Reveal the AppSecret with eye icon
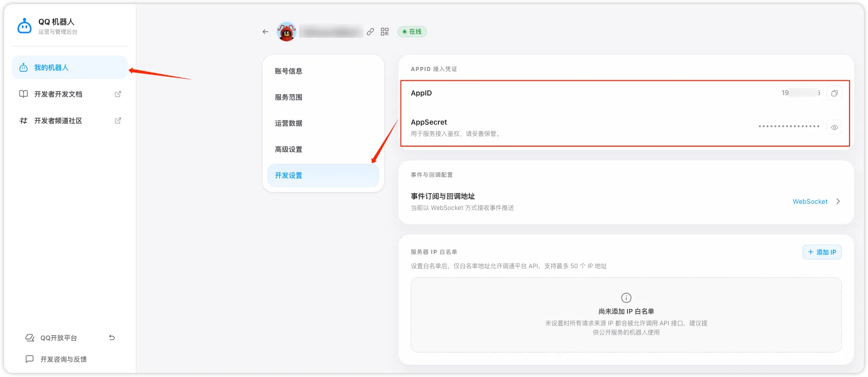This screenshot has width=868, height=377. (834, 127)
